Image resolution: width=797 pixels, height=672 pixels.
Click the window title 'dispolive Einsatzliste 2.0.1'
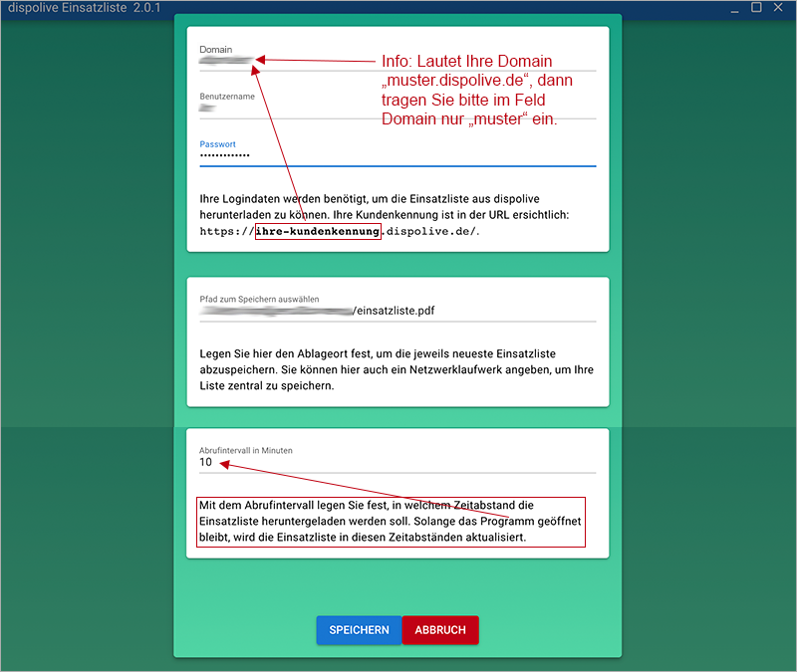(85, 8)
